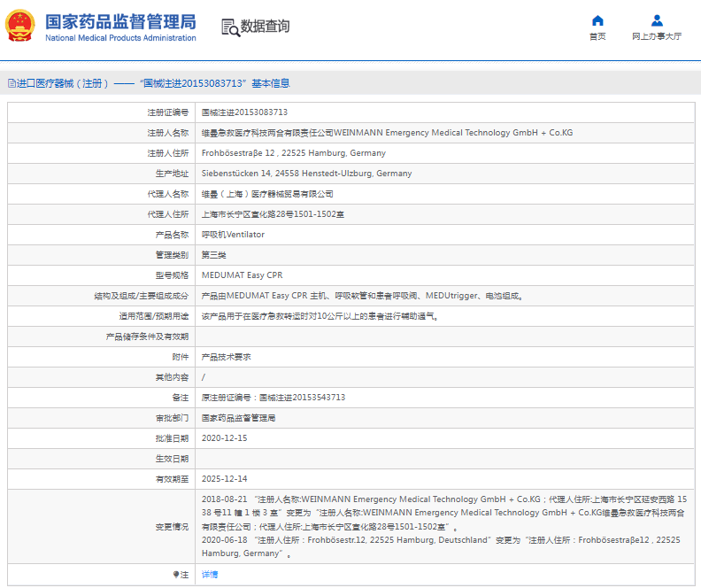
Task: Click the 审批部门 row label
Action: click(172, 418)
